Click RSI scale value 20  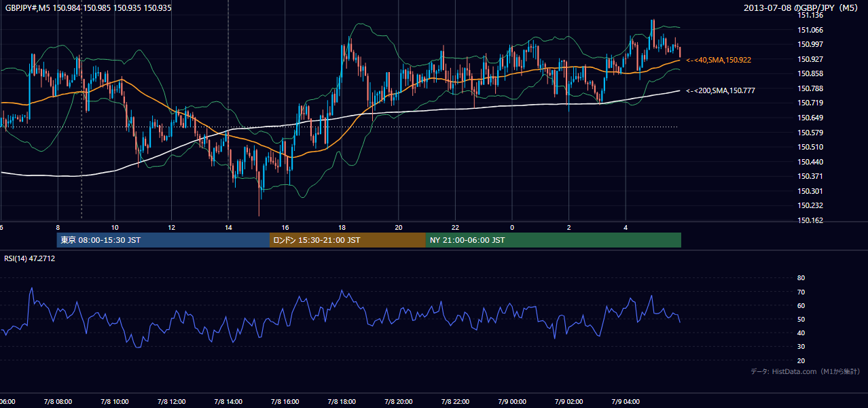(801, 361)
